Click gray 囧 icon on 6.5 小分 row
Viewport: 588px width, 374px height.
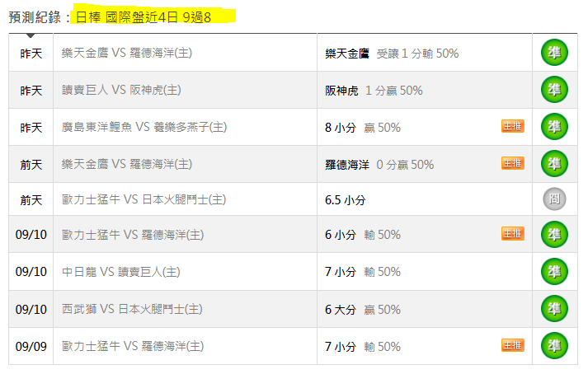[x=554, y=199]
